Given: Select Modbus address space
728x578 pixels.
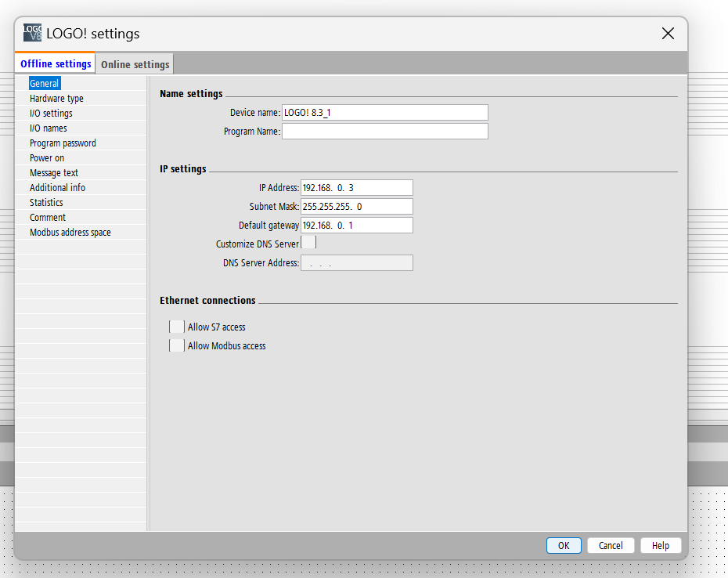Looking at the screenshot, I should coord(70,232).
